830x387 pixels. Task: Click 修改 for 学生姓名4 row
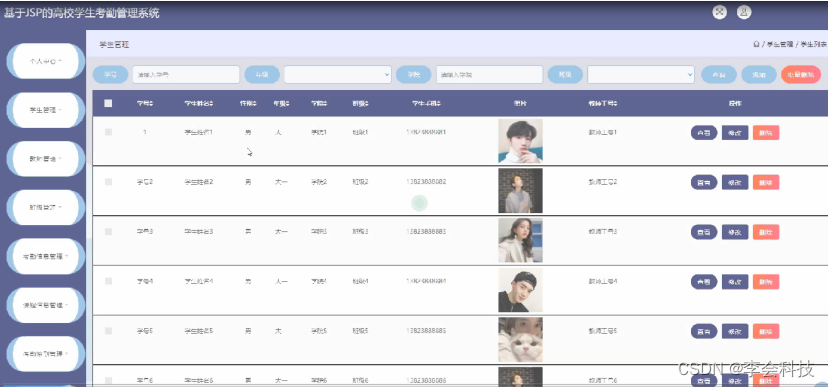[735, 282]
